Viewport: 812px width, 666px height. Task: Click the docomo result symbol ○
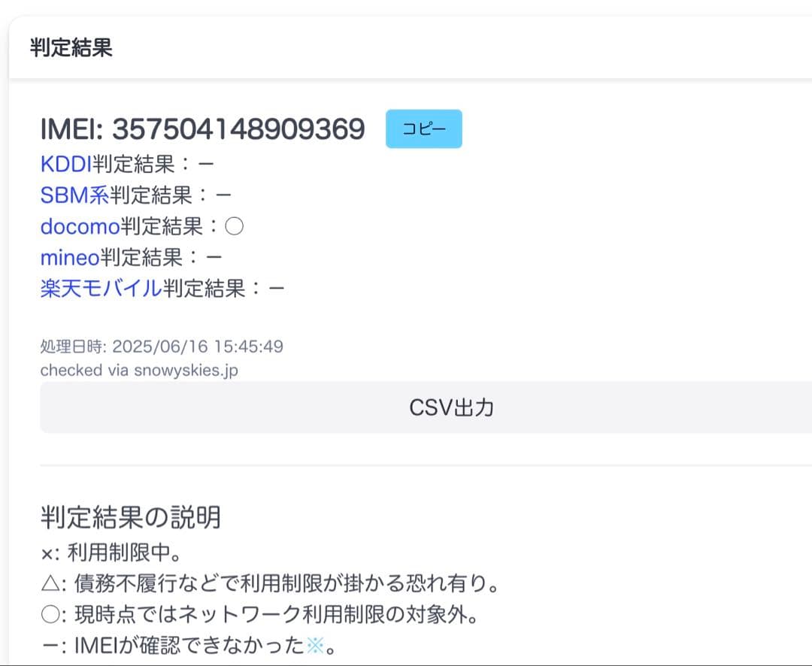[235, 226]
